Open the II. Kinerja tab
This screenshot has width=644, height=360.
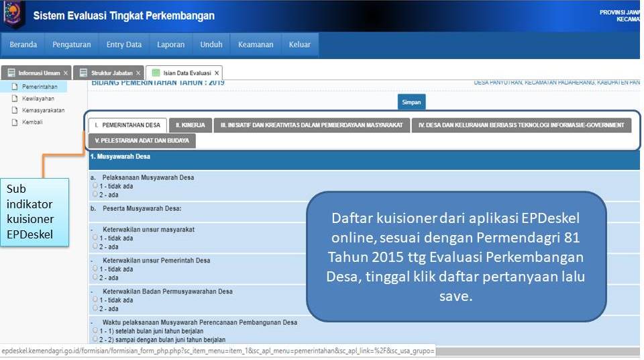pyautogui.click(x=190, y=125)
